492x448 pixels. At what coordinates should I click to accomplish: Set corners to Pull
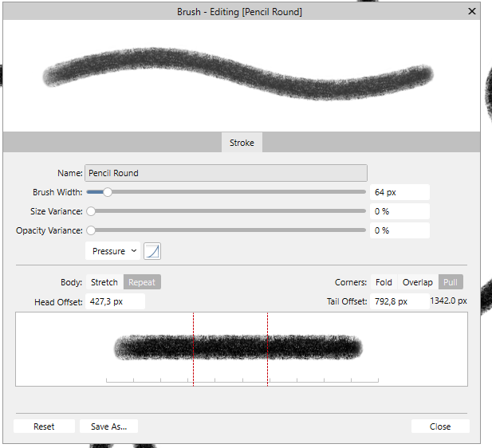[451, 282]
